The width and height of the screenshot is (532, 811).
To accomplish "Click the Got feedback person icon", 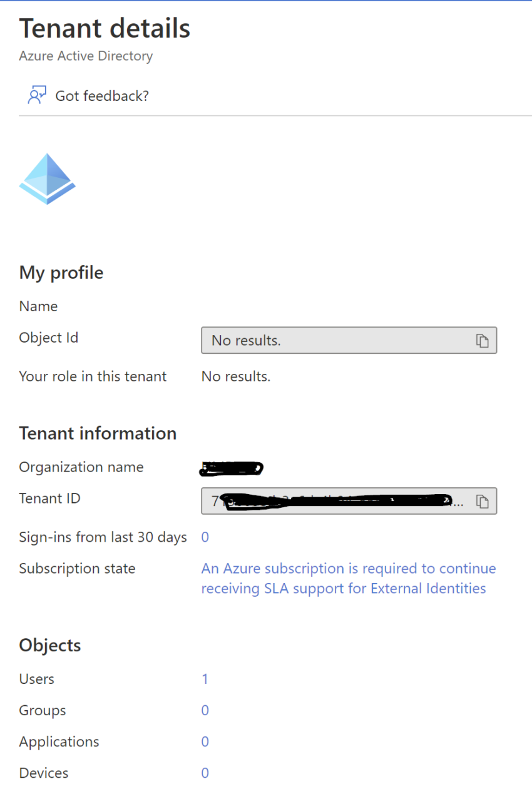I will click(37, 95).
